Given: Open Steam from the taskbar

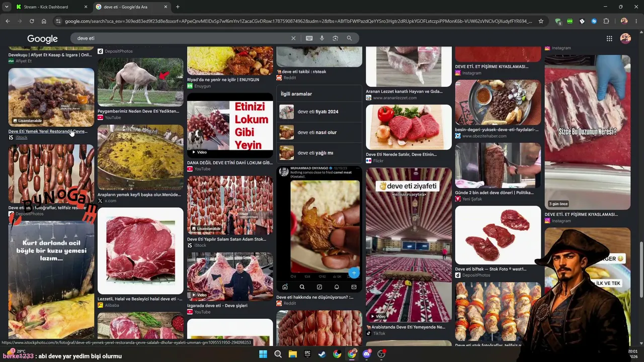Looking at the screenshot, I should pyautogui.click(x=322, y=354).
